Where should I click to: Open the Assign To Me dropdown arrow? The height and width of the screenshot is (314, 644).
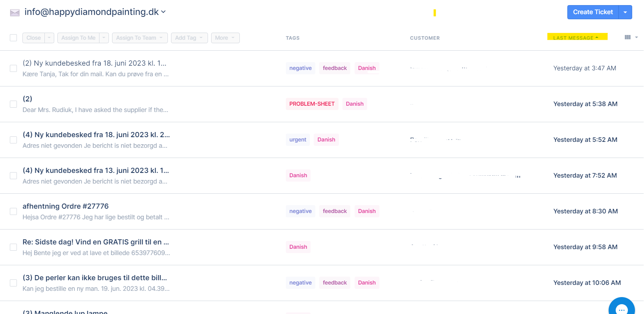coord(104,38)
